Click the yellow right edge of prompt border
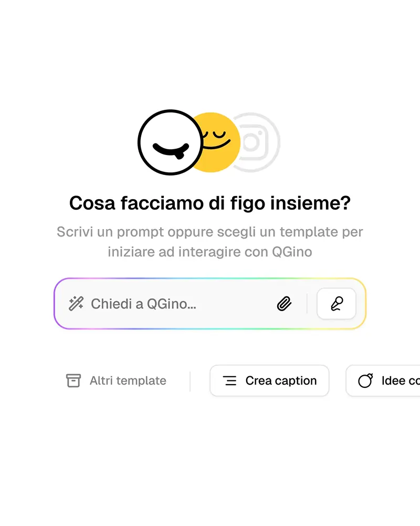The image size is (420, 526). point(365,304)
